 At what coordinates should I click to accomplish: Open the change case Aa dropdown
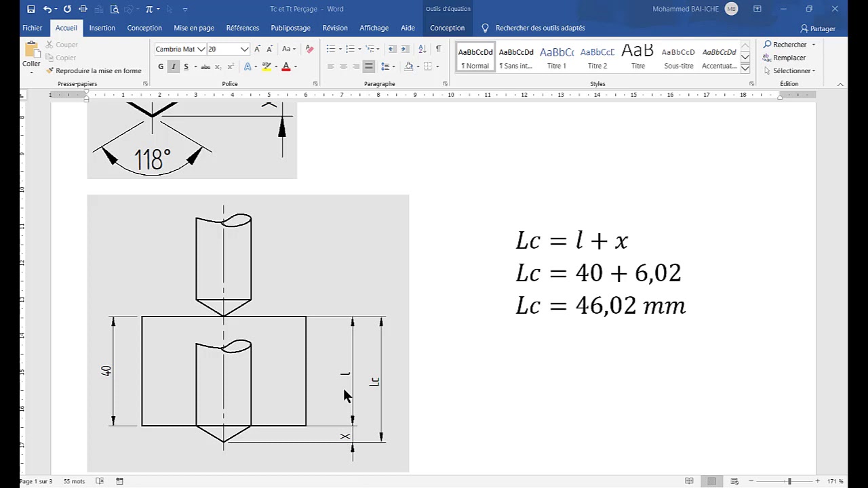click(x=289, y=49)
